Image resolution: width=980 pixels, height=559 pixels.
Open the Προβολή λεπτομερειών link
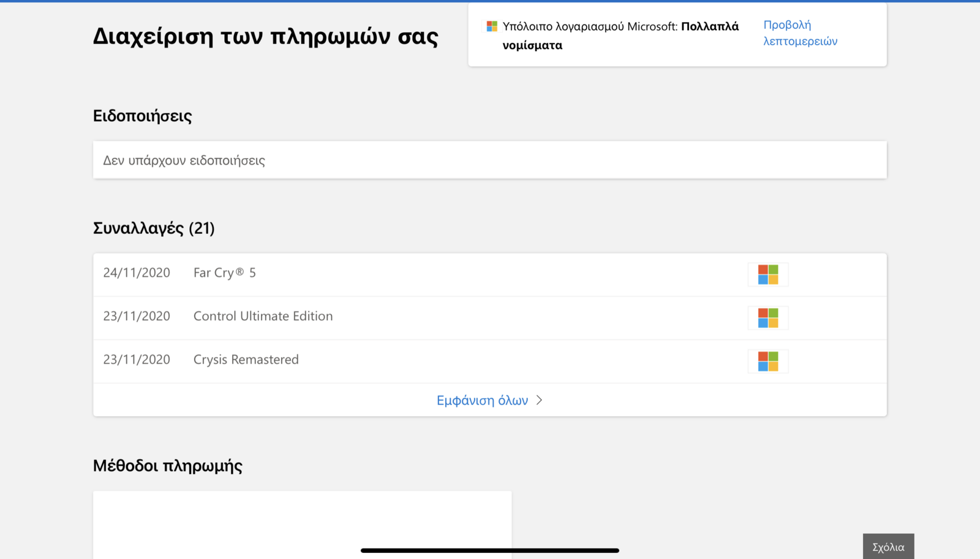800,33
